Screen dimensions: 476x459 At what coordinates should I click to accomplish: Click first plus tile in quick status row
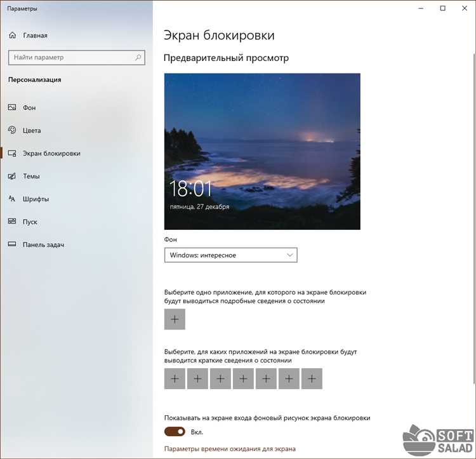click(x=175, y=378)
